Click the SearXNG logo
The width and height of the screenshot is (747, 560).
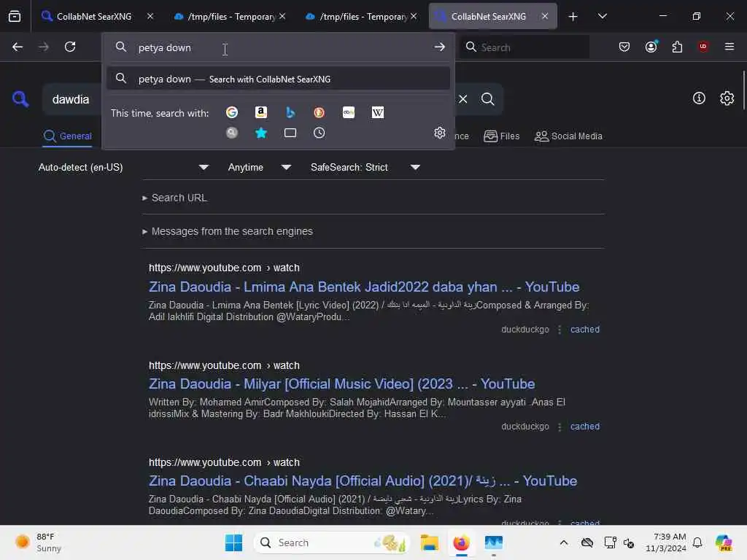tap(20, 99)
